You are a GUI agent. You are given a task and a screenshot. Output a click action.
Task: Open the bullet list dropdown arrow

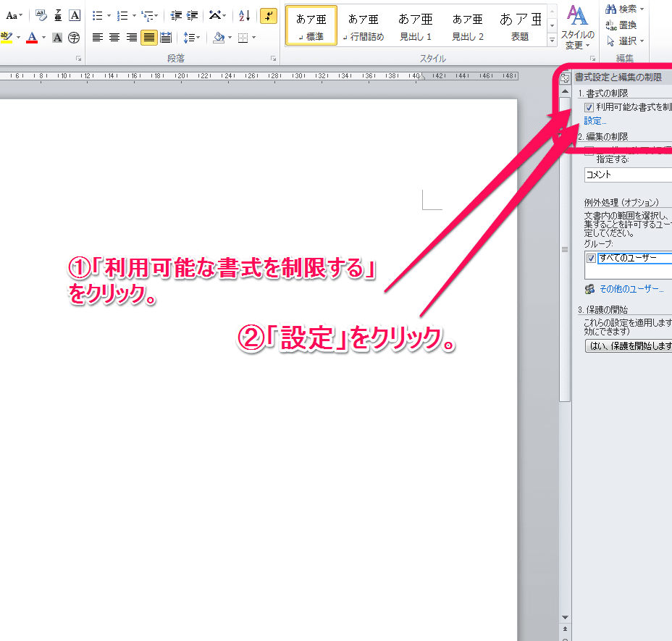coord(109,15)
